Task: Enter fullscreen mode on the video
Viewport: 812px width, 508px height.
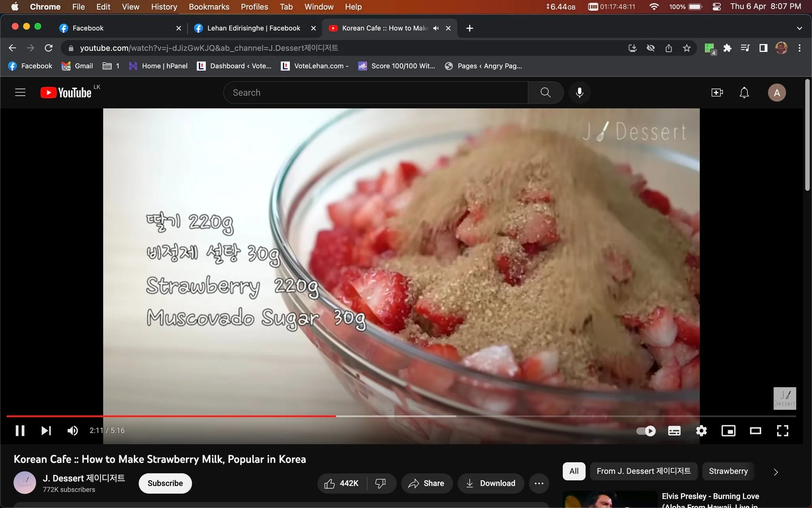Action: [x=782, y=431]
